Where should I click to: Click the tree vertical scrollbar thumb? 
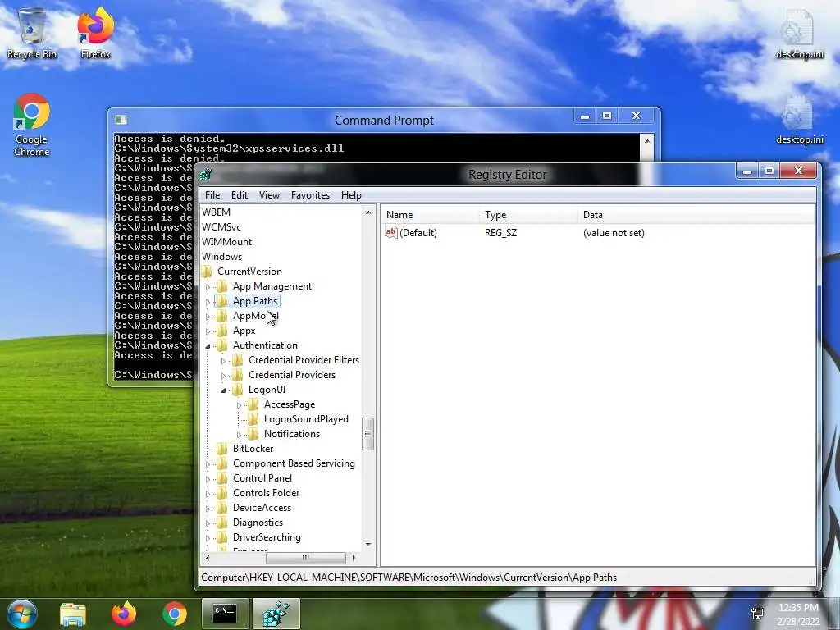click(367, 434)
